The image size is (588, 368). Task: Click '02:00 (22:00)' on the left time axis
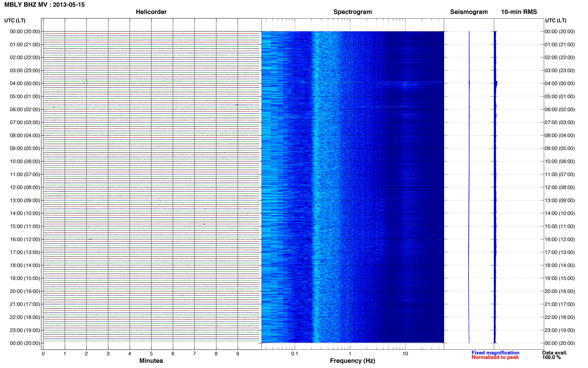pyautogui.click(x=25, y=57)
